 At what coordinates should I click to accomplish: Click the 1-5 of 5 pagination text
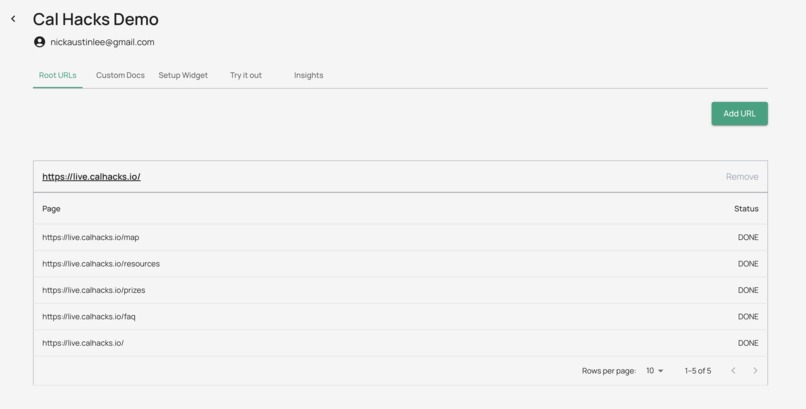(x=698, y=370)
